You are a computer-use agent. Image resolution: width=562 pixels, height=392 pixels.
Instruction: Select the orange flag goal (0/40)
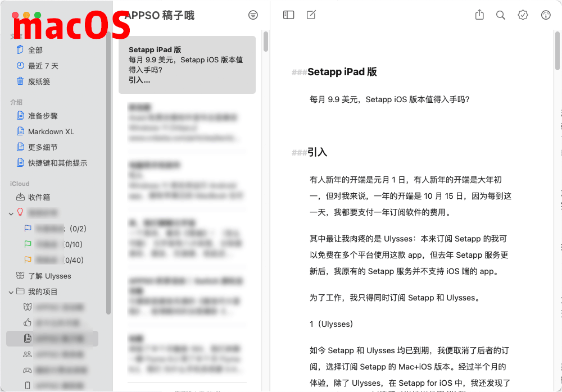click(x=54, y=260)
